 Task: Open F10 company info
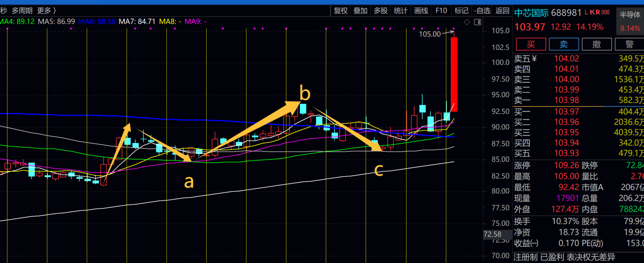coord(441,10)
